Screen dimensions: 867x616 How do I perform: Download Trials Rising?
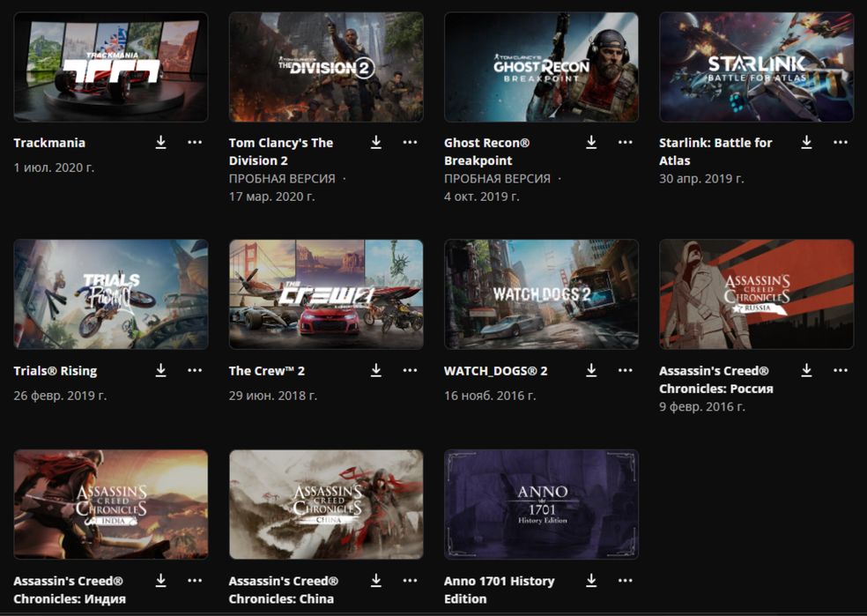[x=161, y=370]
